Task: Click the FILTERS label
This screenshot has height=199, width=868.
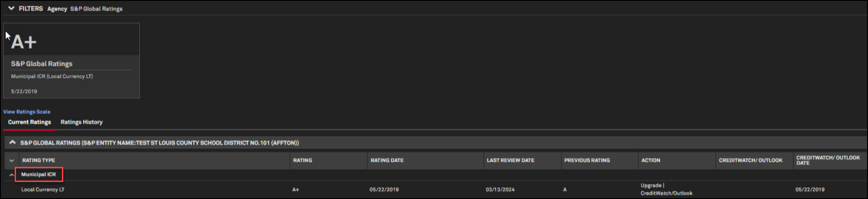Action: [x=31, y=9]
